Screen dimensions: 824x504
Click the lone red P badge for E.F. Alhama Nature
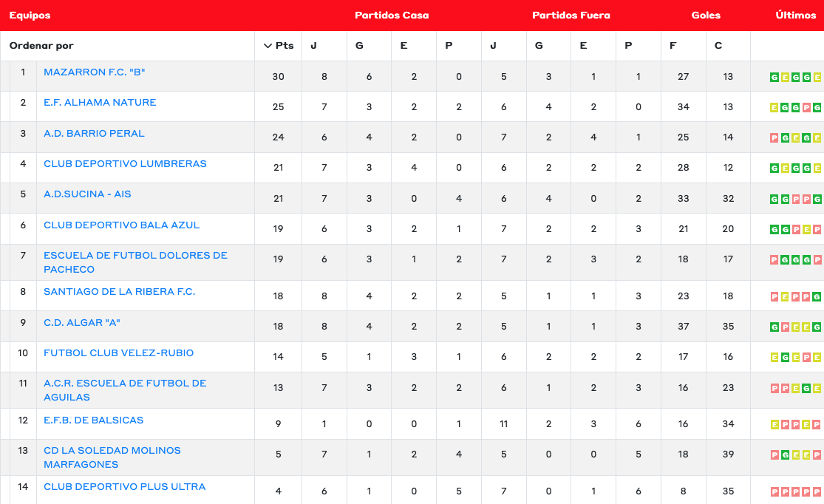tap(806, 108)
